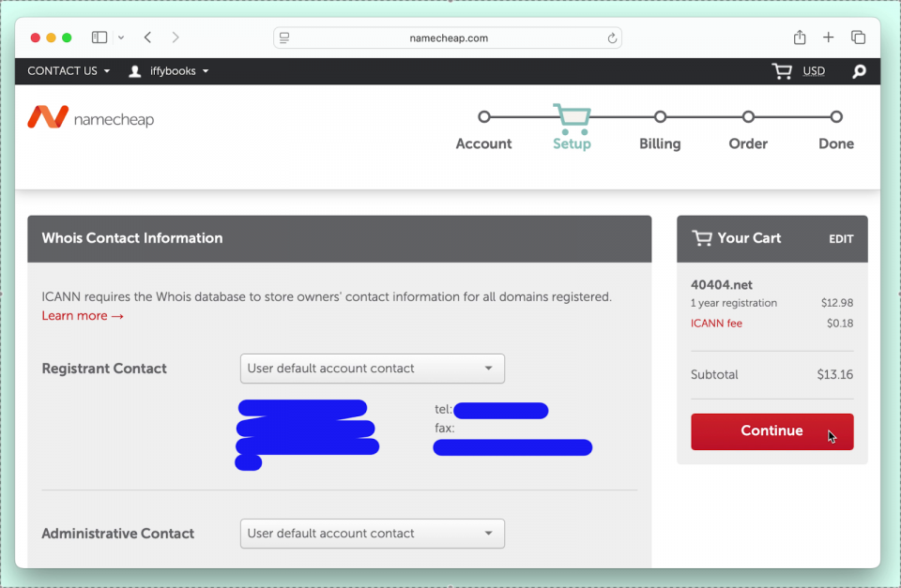
Task: Go back with the back arrow
Action: [148, 38]
